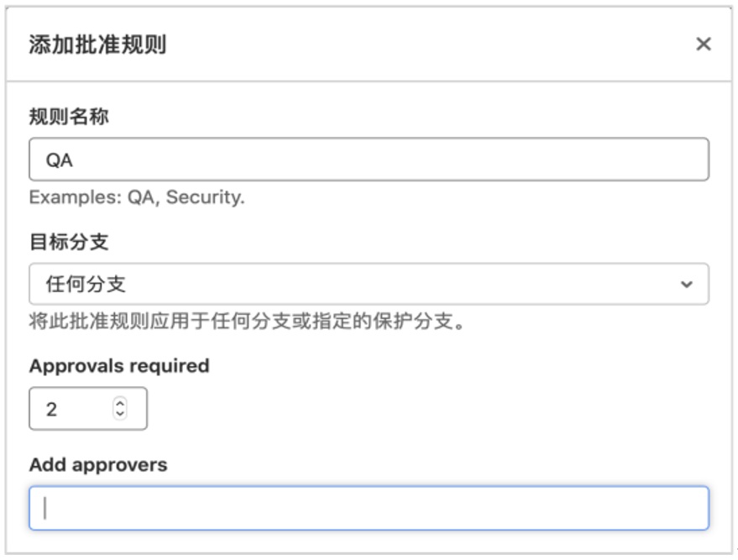
Task: Click the 'Examples: QA, Security.' hint text
Action: (x=137, y=197)
